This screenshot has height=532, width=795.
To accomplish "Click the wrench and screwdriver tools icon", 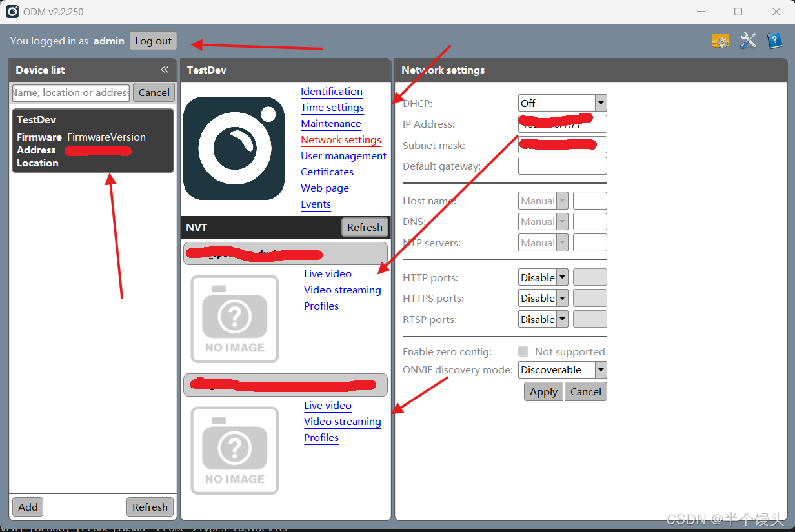I will coord(747,41).
